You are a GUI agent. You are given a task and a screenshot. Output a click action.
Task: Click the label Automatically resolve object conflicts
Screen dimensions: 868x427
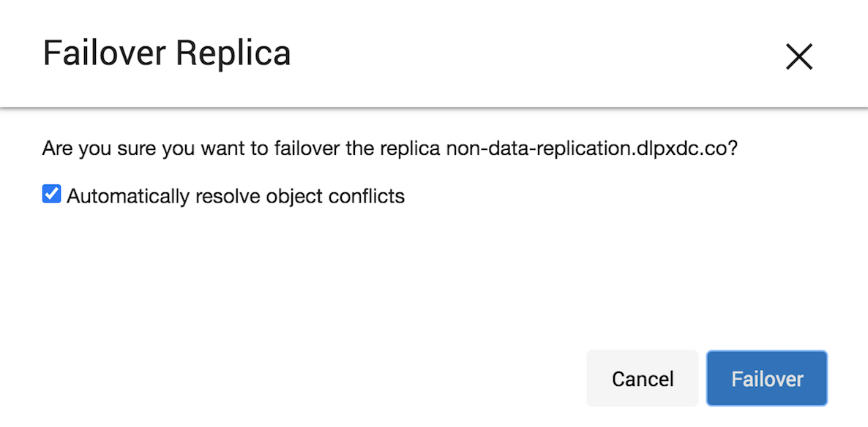(236, 195)
